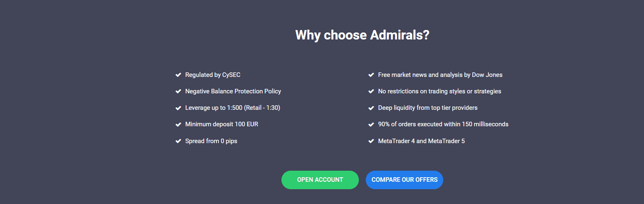Click the Spread from 0 pips text
644x204 pixels.
(211, 141)
